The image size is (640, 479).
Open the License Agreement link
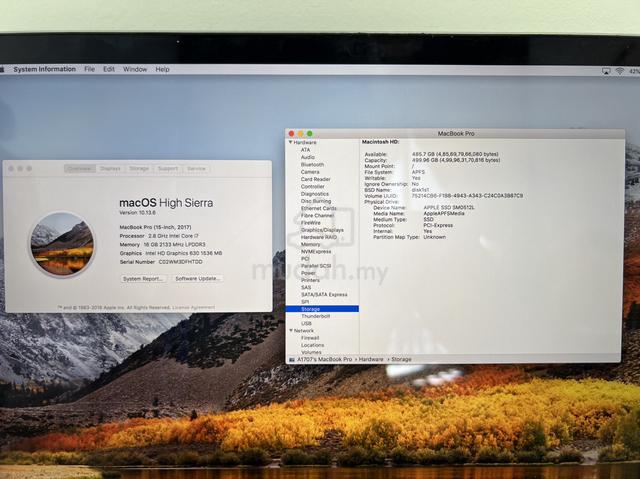coord(193,307)
